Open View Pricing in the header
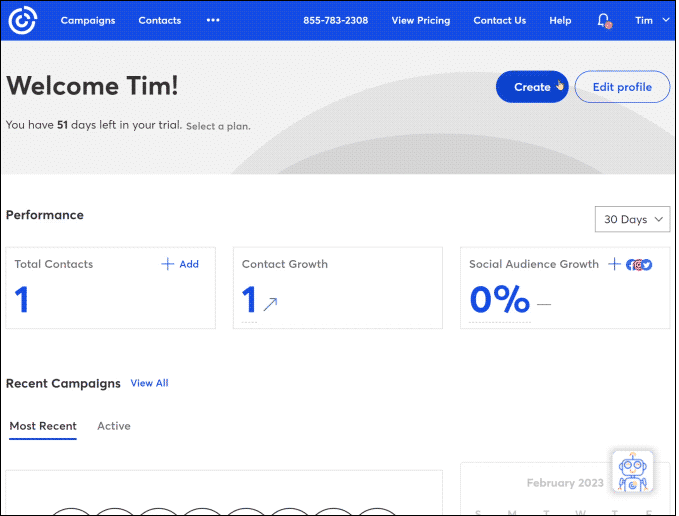The height and width of the screenshot is (516, 679). [x=420, y=20]
